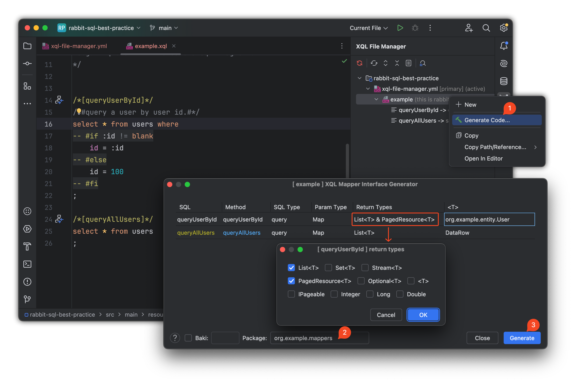Expand all nodes in XQL File Manager
This screenshot has width=585, height=392.
[385, 63]
